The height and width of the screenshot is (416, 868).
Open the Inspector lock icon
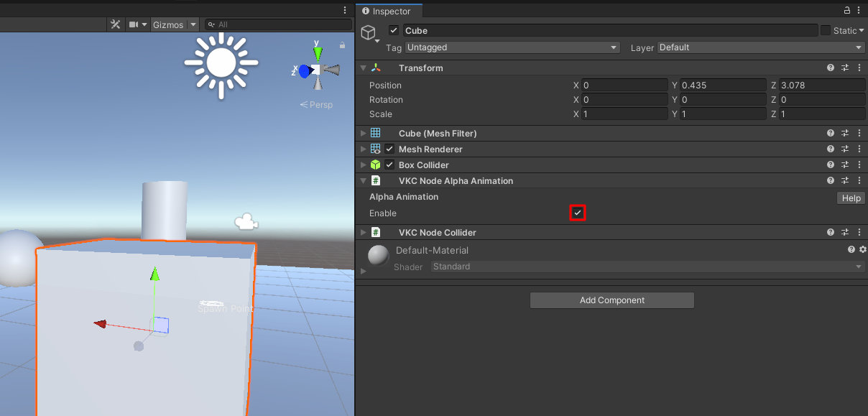tap(847, 10)
